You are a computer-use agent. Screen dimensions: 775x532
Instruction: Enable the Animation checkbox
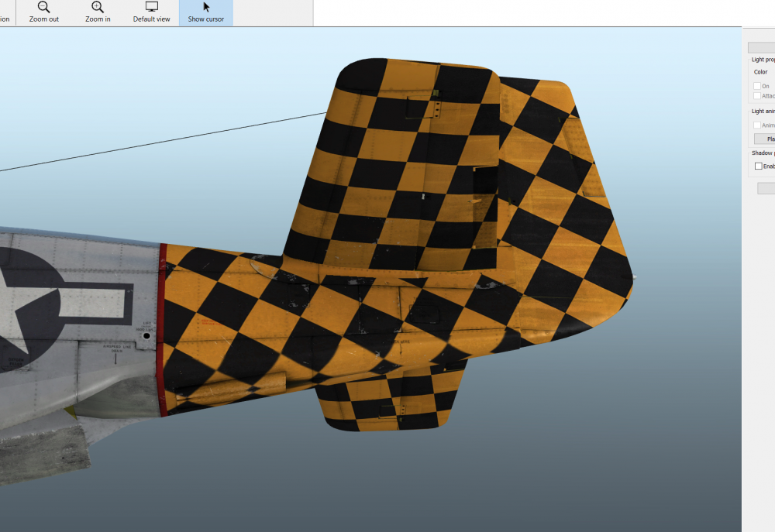pyautogui.click(x=757, y=125)
